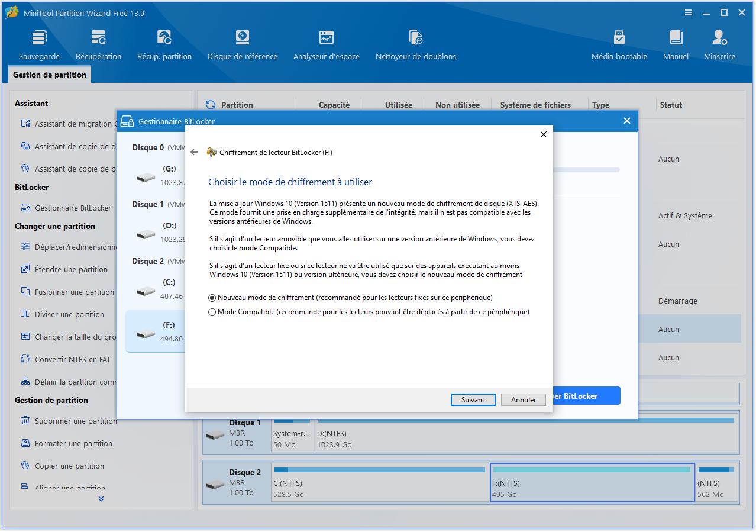Viewport: 756px width, 532px height.
Task: Open Nettoyeur de doublons
Action: pyautogui.click(x=415, y=45)
